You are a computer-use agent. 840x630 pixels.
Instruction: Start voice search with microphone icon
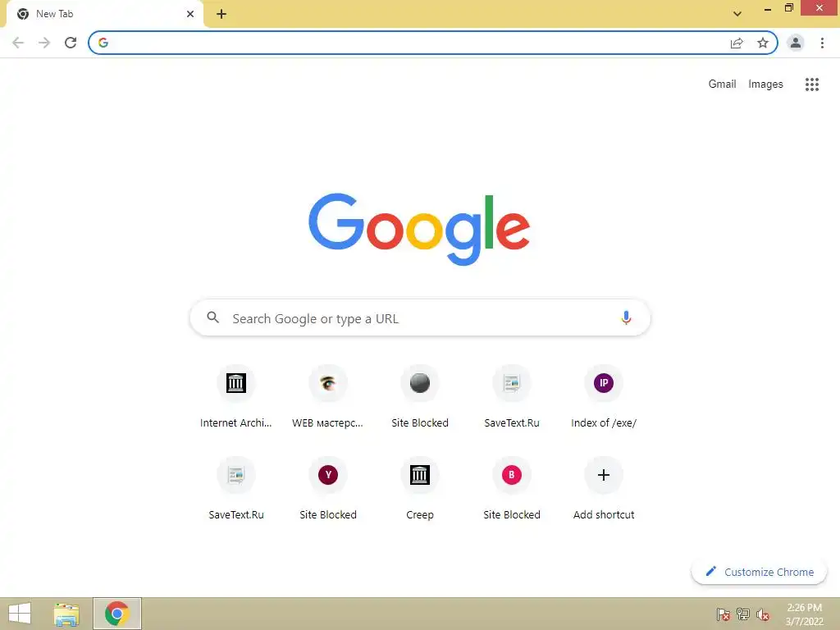(x=626, y=317)
